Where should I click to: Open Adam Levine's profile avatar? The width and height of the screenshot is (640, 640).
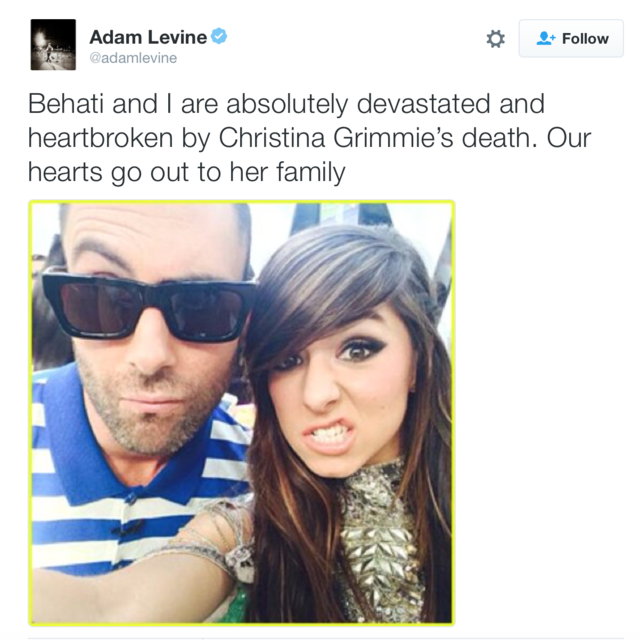[x=53, y=44]
